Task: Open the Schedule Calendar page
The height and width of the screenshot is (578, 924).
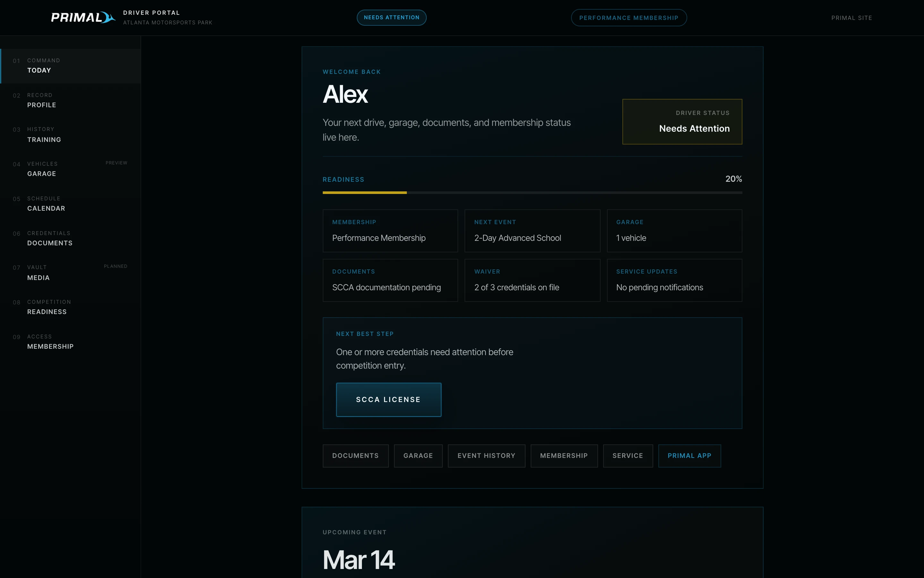Action: (x=71, y=204)
